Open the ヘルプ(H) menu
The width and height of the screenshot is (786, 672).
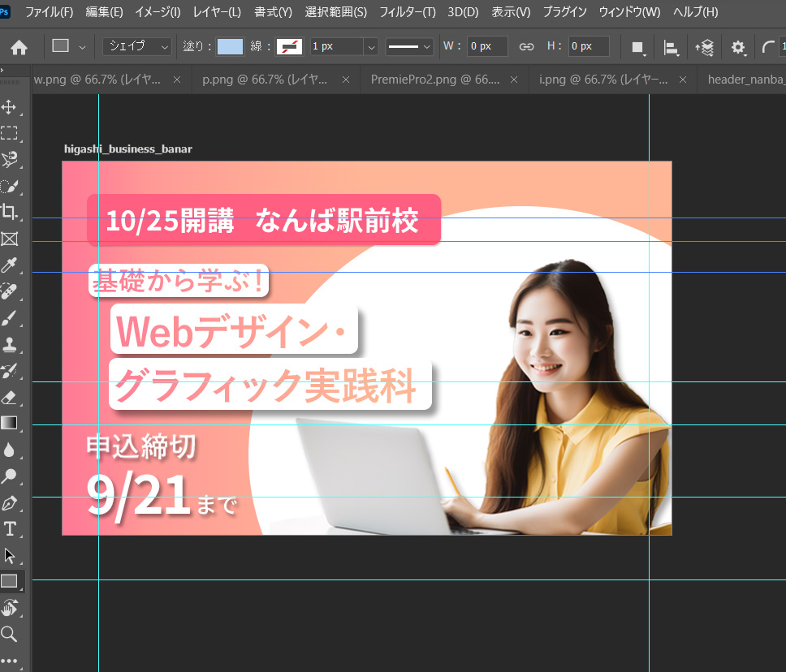point(696,12)
